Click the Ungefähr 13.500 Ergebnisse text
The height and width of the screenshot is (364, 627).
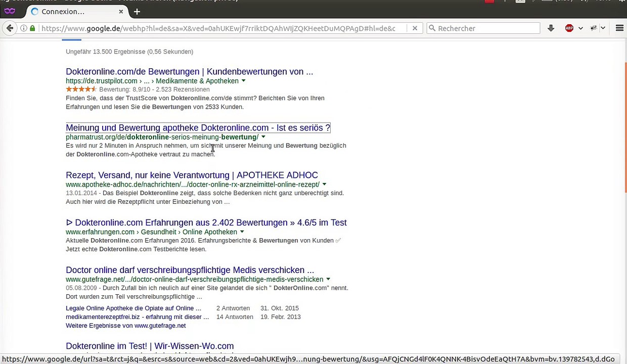(x=129, y=52)
